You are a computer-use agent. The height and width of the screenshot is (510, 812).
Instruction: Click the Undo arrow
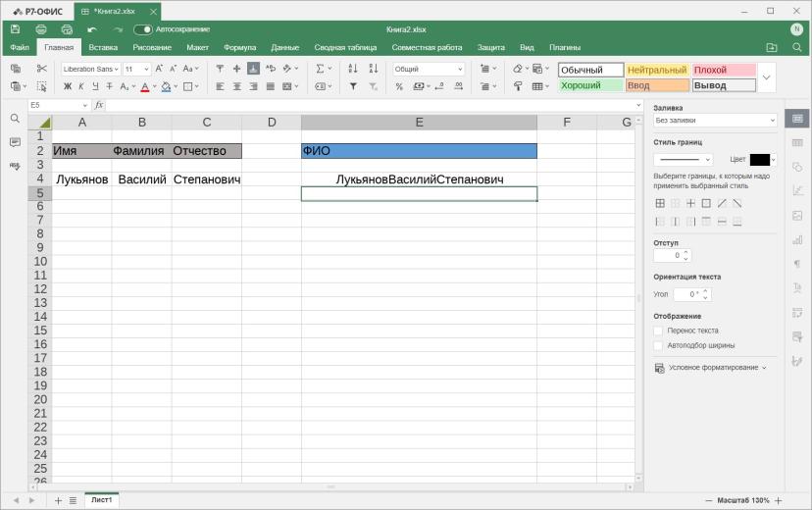92,29
